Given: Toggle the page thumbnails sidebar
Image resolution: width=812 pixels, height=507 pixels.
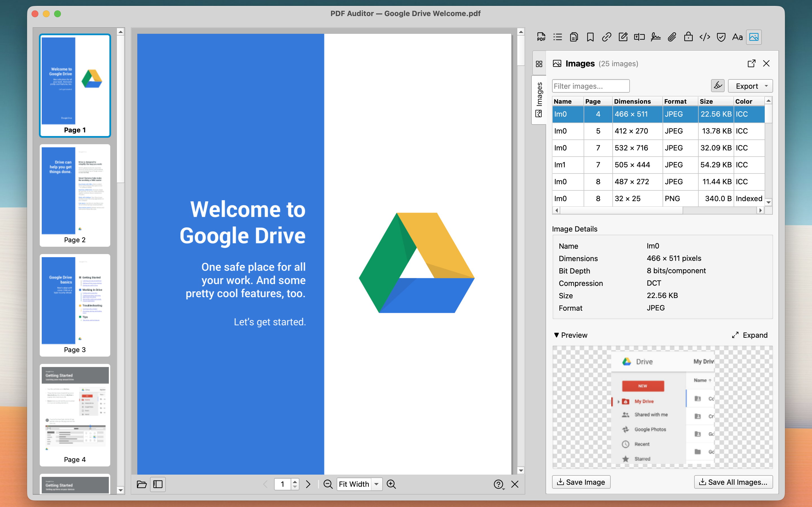Looking at the screenshot, I should coord(157,484).
